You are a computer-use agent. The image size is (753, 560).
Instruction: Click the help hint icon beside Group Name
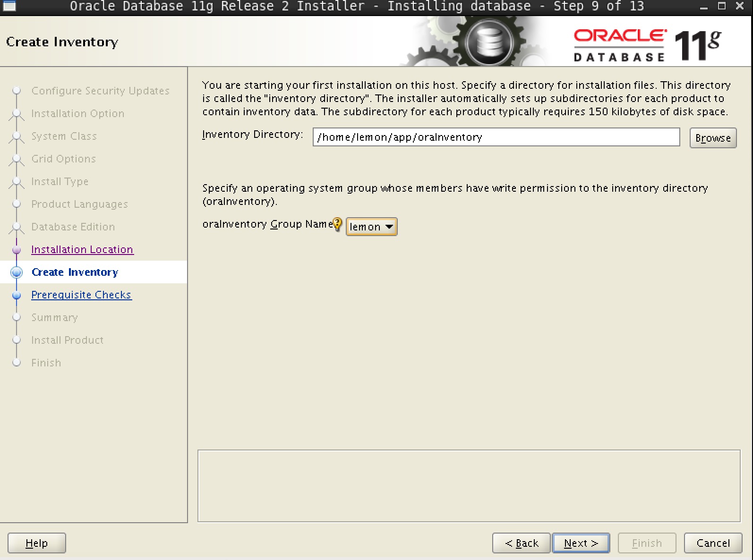(337, 224)
